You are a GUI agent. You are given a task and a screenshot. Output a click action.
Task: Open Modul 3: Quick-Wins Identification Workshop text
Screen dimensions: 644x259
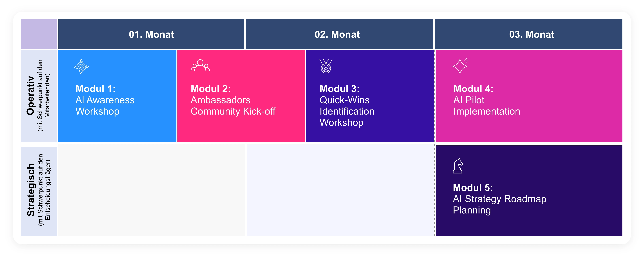347,106
